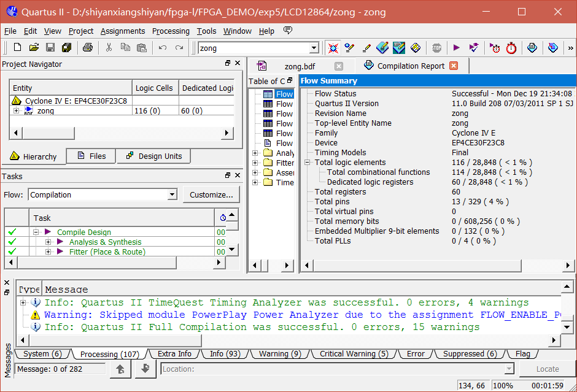Open the Processing menu
Image resolution: width=577 pixels, height=392 pixels.
point(171,31)
